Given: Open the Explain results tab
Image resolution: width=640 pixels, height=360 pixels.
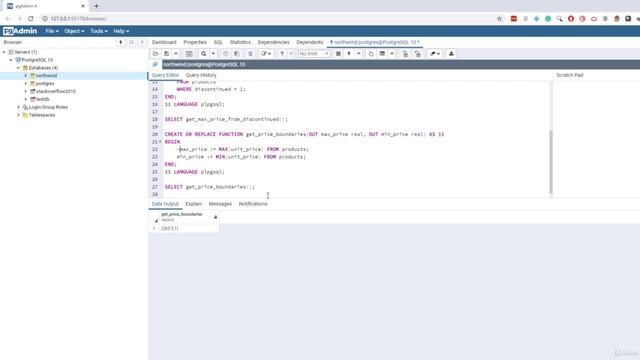Looking at the screenshot, I should (193, 204).
